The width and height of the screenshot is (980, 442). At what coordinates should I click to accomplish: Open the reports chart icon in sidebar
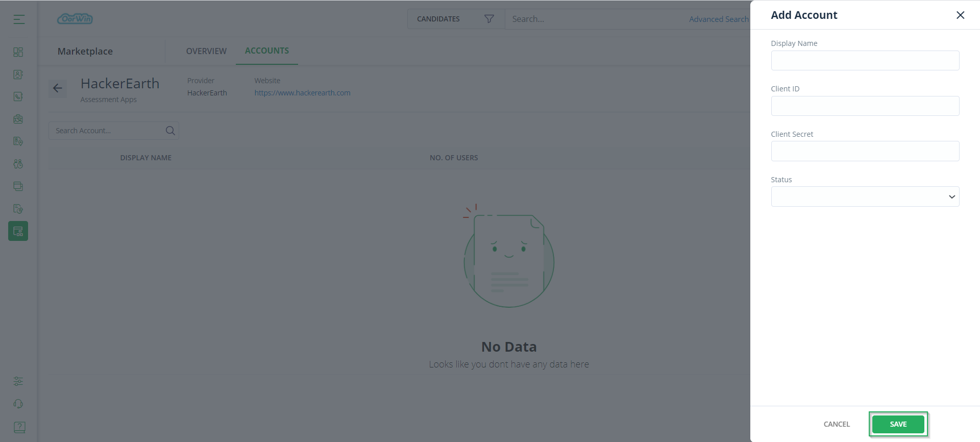pyautogui.click(x=18, y=209)
